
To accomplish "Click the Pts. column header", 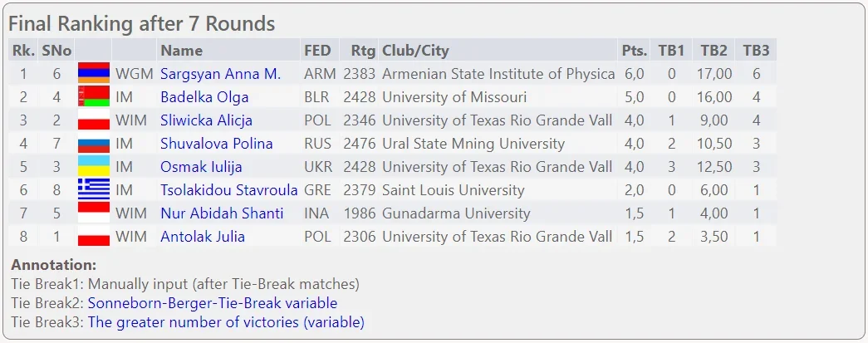I will (634, 51).
